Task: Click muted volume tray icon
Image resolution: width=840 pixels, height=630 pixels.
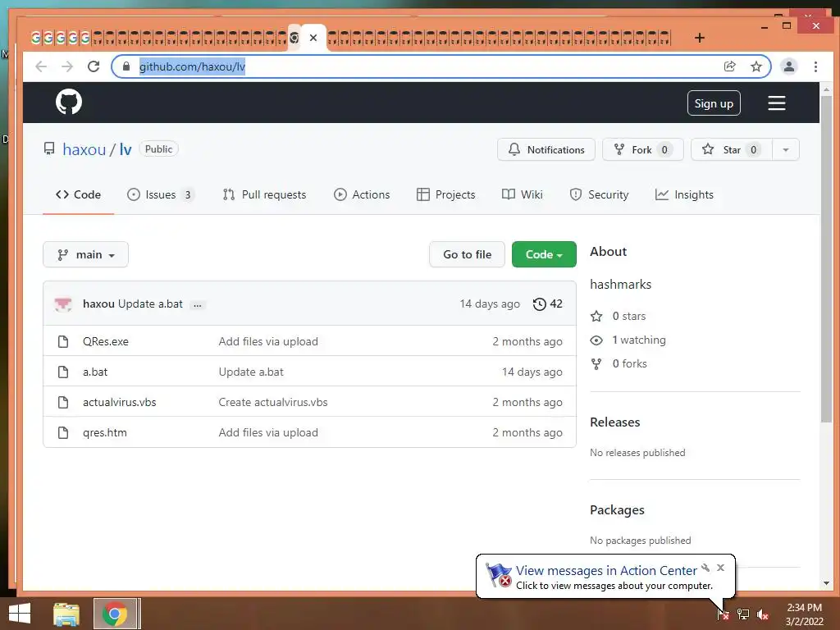Action: [x=763, y=614]
